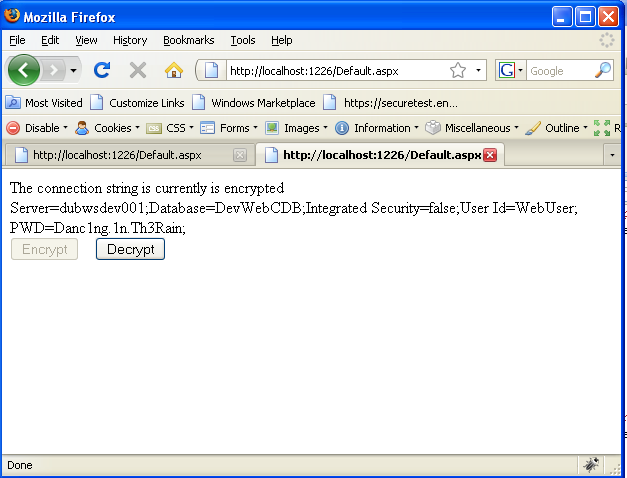Click the Miscellaneous brick icon

point(433,128)
